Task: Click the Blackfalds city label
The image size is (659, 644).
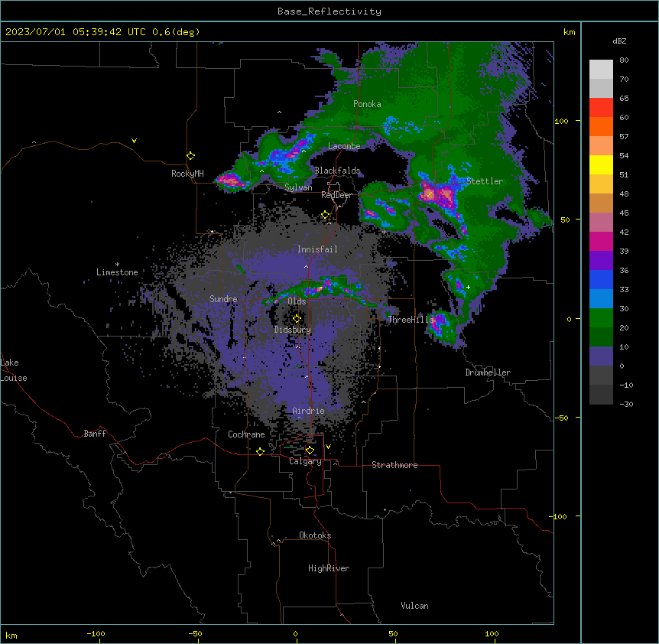Action: pyautogui.click(x=337, y=171)
